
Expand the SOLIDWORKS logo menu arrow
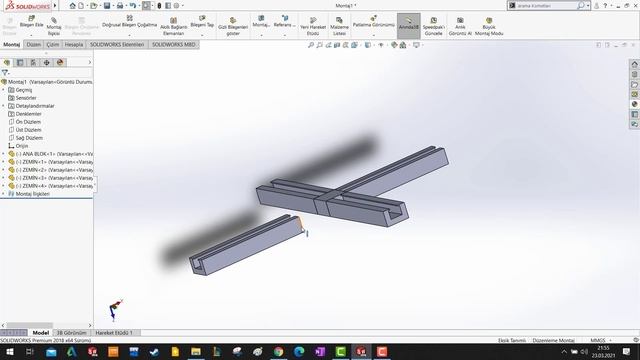click(x=55, y=6)
